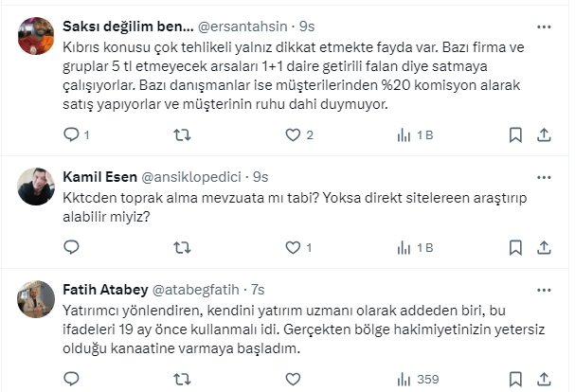This screenshot has width=575, height=392.
Task: Like Kamil Esen's tweet
Action: click(x=292, y=247)
